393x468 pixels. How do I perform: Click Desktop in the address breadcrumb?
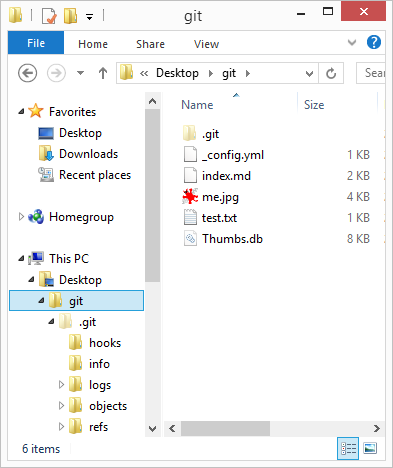pos(177,73)
